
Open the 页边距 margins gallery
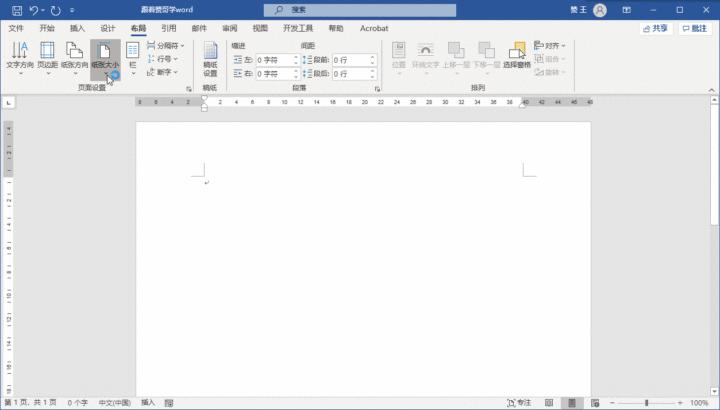pyautogui.click(x=47, y=58)
